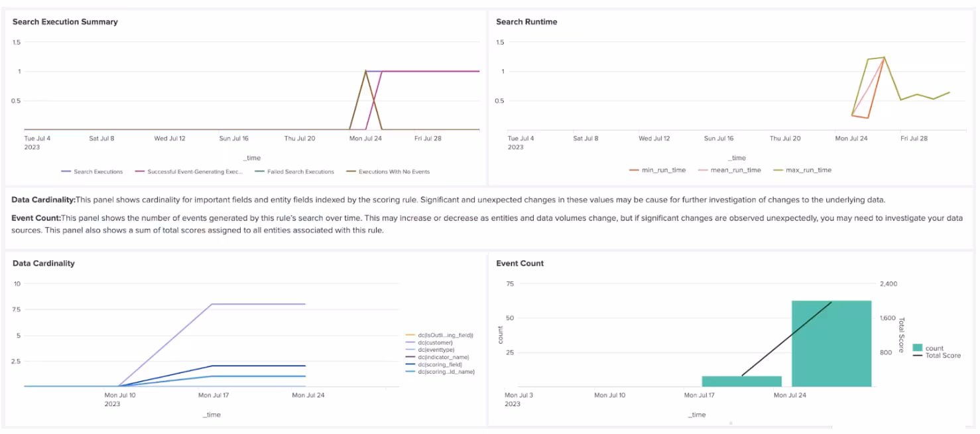Click the tall Jul 24 event count bar
Screen dimensions: 980x434
pos(831,345)
